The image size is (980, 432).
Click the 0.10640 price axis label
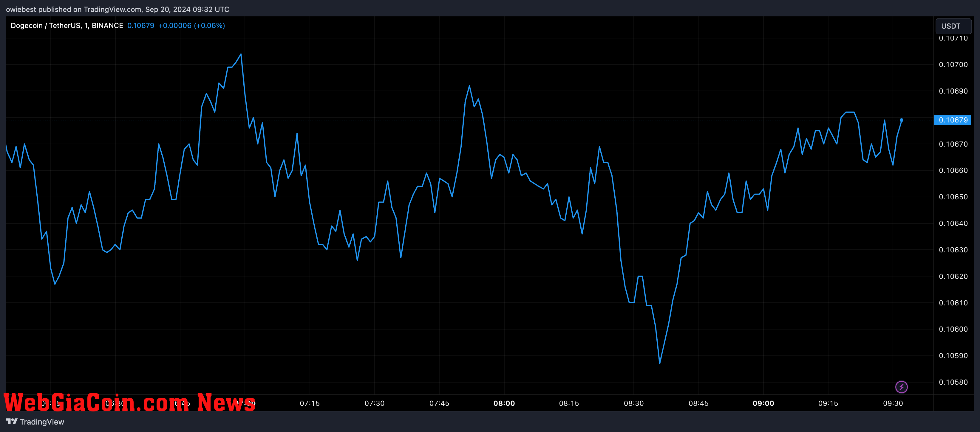tap(953, 223)
